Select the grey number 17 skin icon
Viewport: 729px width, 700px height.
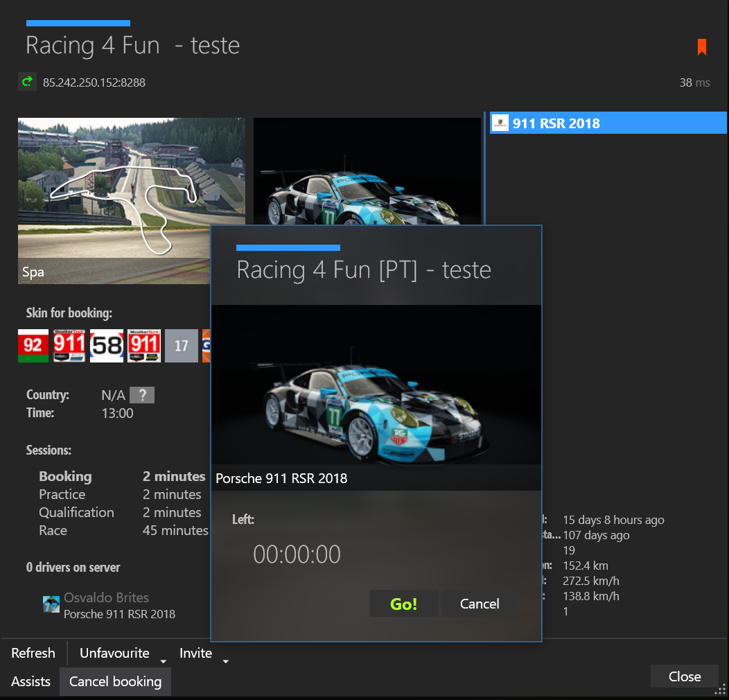182,346
